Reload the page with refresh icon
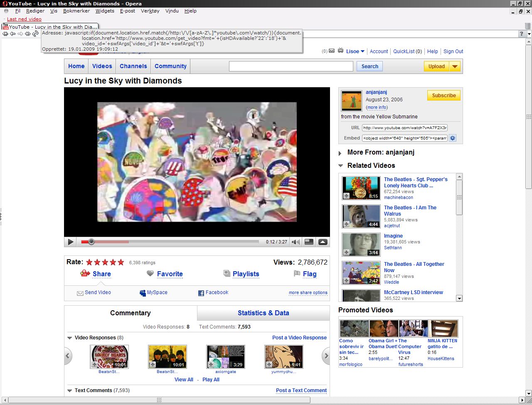This screenshot has height=405, width=532. pos(35,34)
